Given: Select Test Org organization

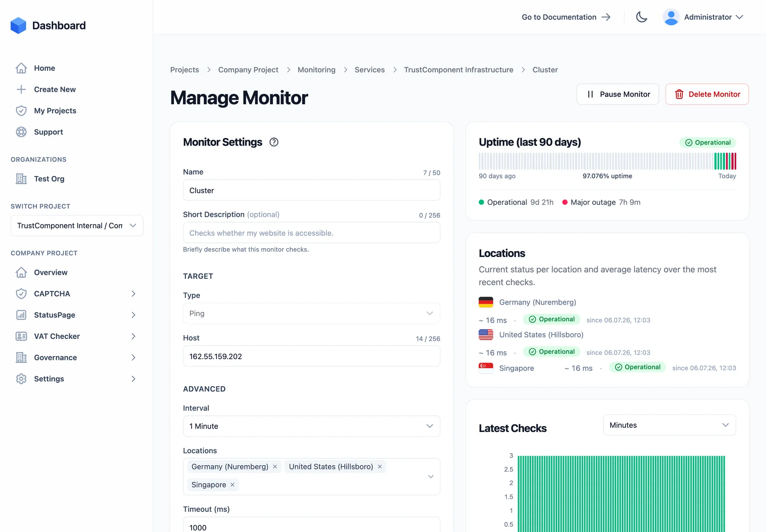Looking at the screenshot, I should (x=49, y=179).
